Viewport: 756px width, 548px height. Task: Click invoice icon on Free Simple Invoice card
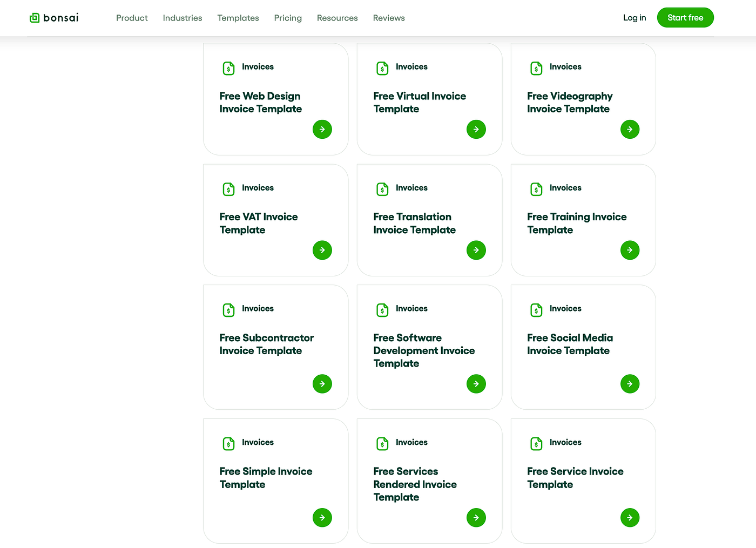tap(229, 444)
